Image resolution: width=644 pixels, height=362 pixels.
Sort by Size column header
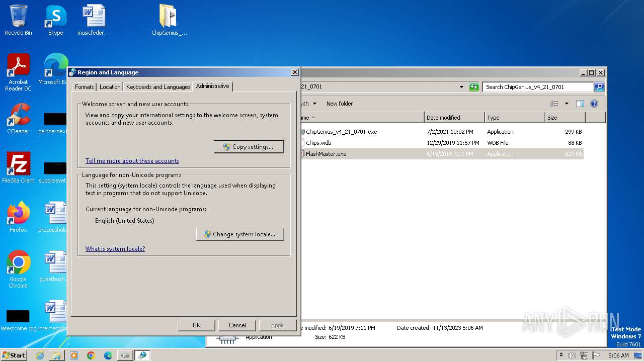point(565,118)
